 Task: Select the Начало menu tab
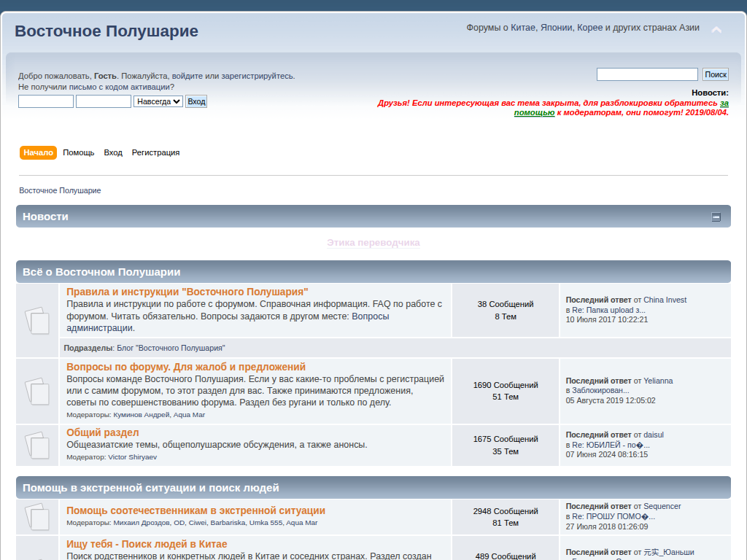[38, 152]
